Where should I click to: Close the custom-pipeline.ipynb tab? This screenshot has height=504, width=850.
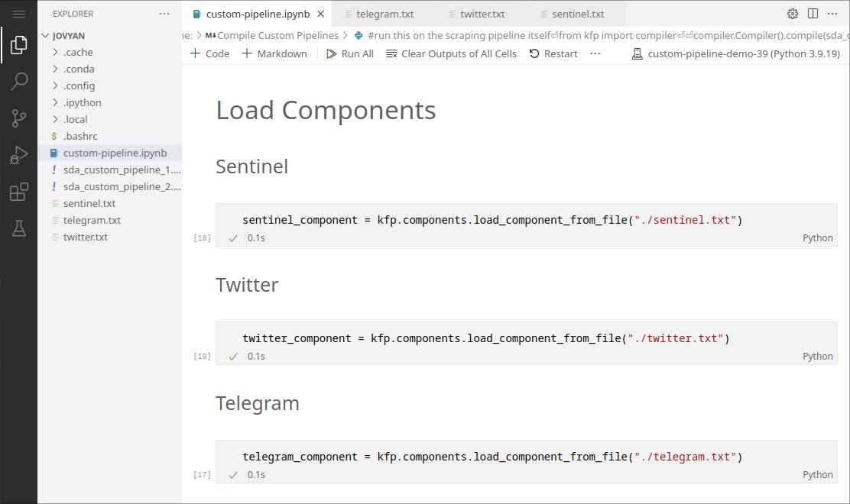(321, 14)
